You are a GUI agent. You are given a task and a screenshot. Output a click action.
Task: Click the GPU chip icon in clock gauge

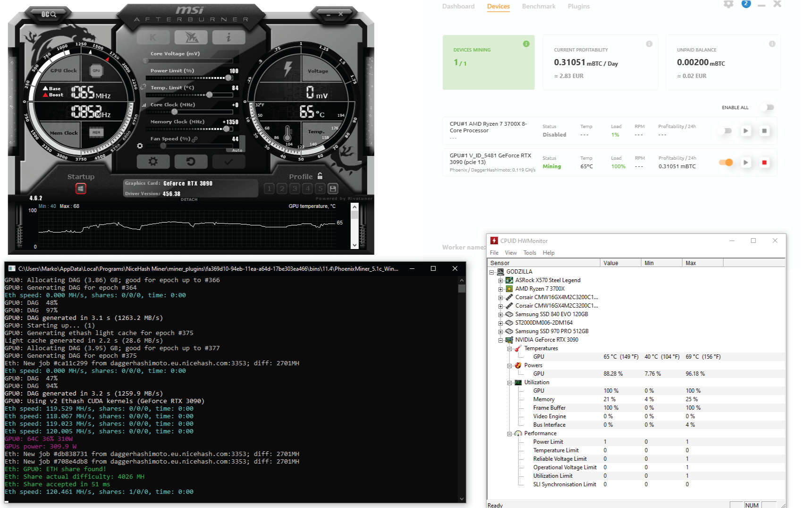96,71
